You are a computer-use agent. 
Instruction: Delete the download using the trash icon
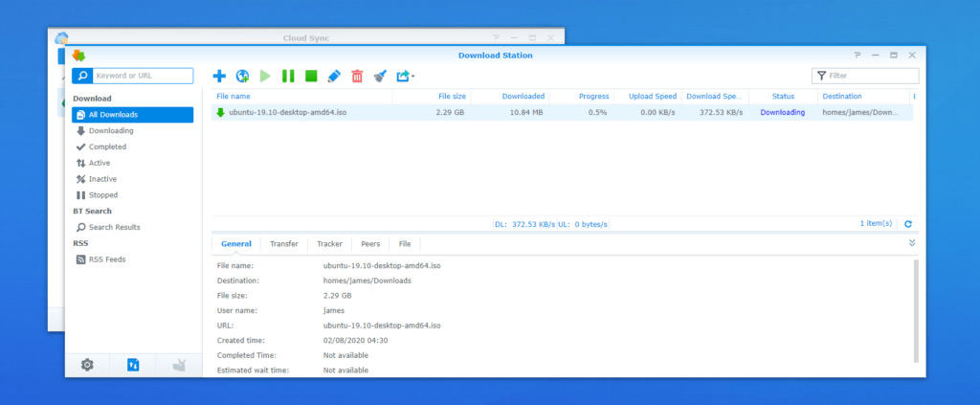click(357, 76)
